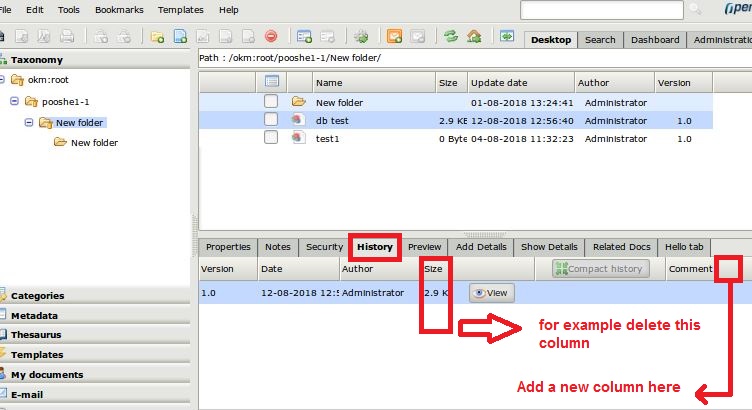Click the create new folder toolbar icon
Screen dimensions: 752x410
click(x=157, y=37)
